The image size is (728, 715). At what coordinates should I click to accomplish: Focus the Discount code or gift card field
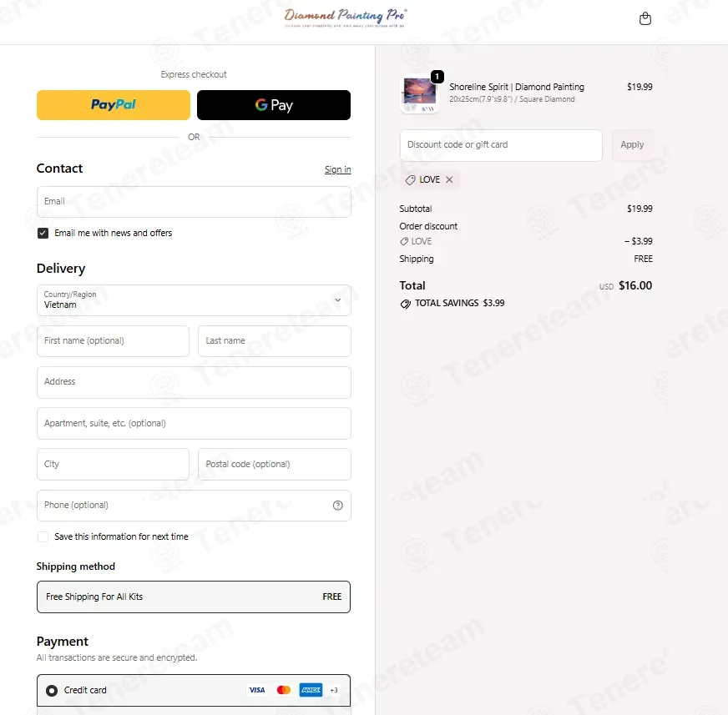(501, 145)
